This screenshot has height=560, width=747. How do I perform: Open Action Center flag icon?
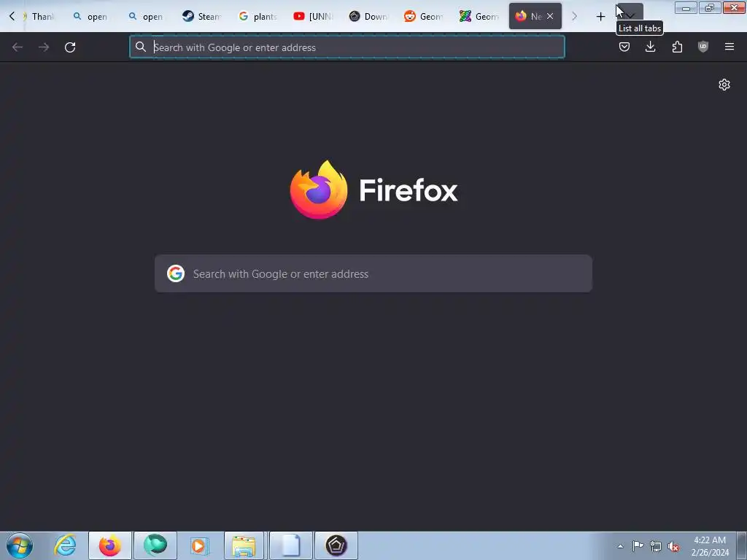click(x=638, y=545)
